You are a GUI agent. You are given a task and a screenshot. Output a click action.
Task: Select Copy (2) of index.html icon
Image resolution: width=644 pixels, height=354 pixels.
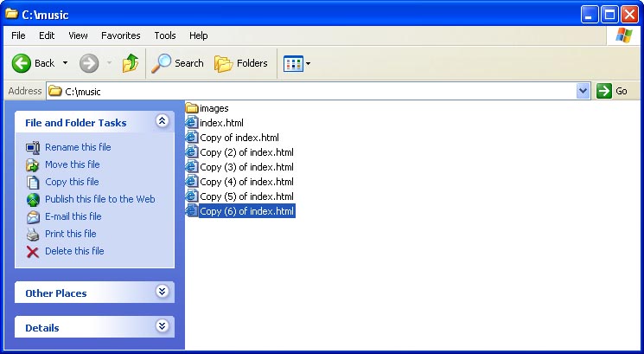pos(192,152)
